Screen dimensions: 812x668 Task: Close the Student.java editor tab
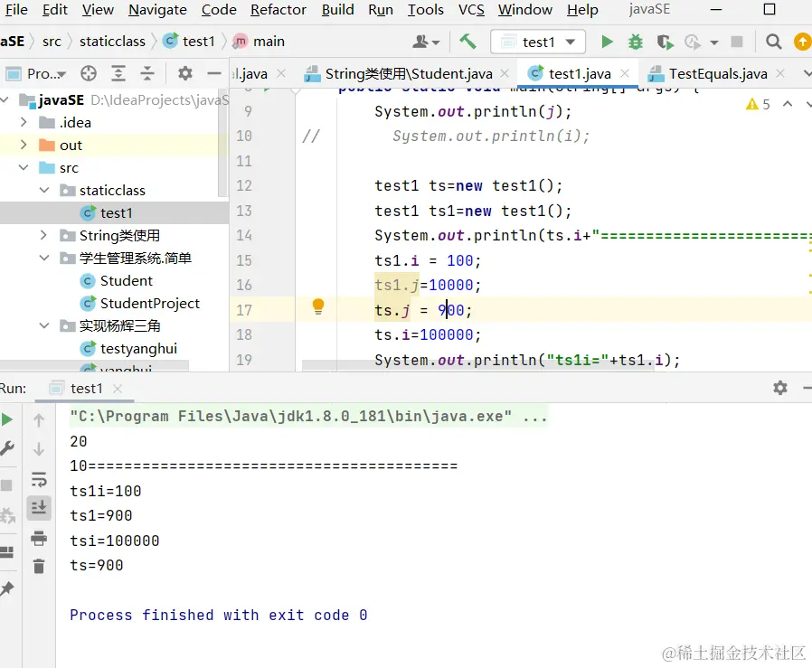click(x=505, y=73)
